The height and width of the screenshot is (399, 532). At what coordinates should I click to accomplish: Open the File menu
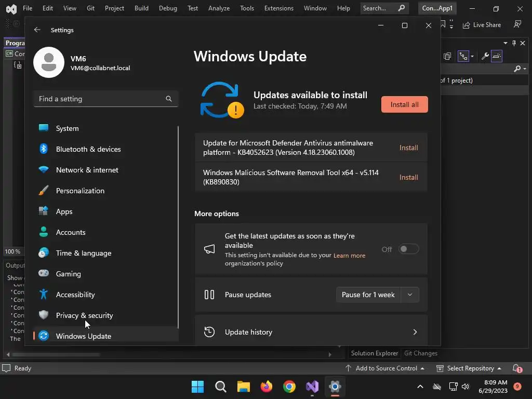28,8
